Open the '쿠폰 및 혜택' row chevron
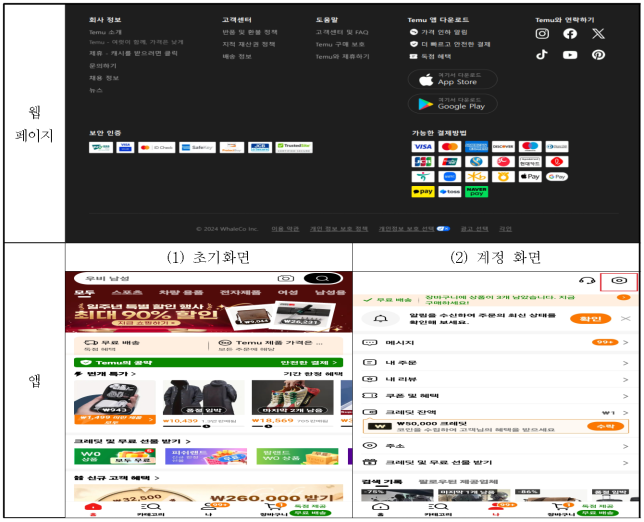The width and height of the screenshot is (644, 522). tap(626, 396)
